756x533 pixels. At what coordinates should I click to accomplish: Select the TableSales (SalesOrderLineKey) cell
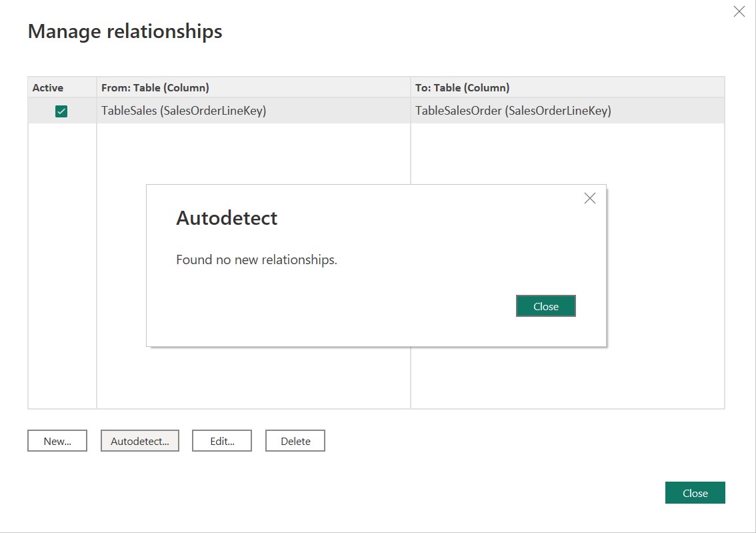point(253,111)
